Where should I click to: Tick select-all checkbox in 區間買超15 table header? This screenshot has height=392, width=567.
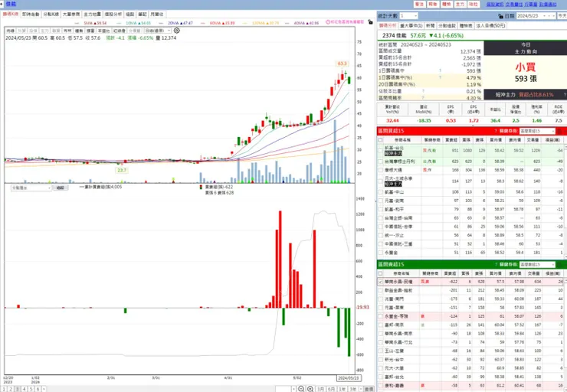point(380,140)
